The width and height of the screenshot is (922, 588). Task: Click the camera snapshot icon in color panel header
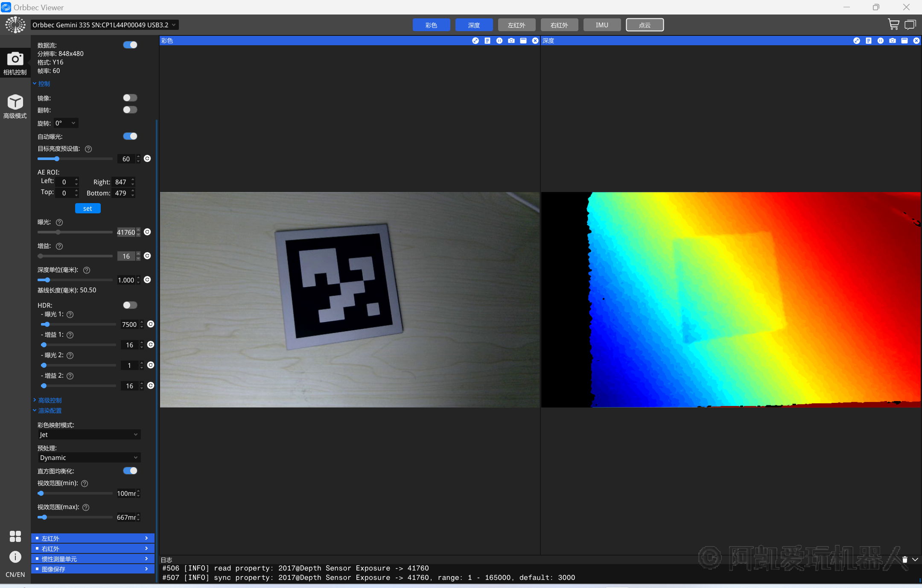(511, 41)
